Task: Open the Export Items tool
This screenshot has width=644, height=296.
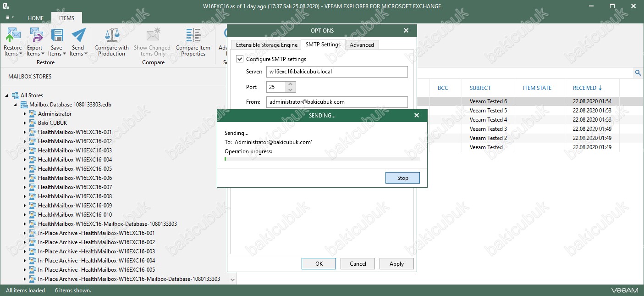Action: 34,41
